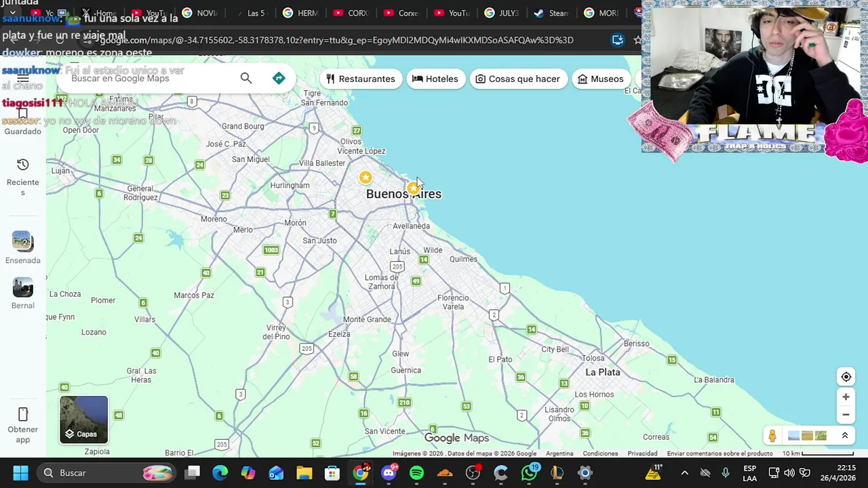
Task: Click the imagery thumbnails strip near pegman
Action: click(807, 436)
